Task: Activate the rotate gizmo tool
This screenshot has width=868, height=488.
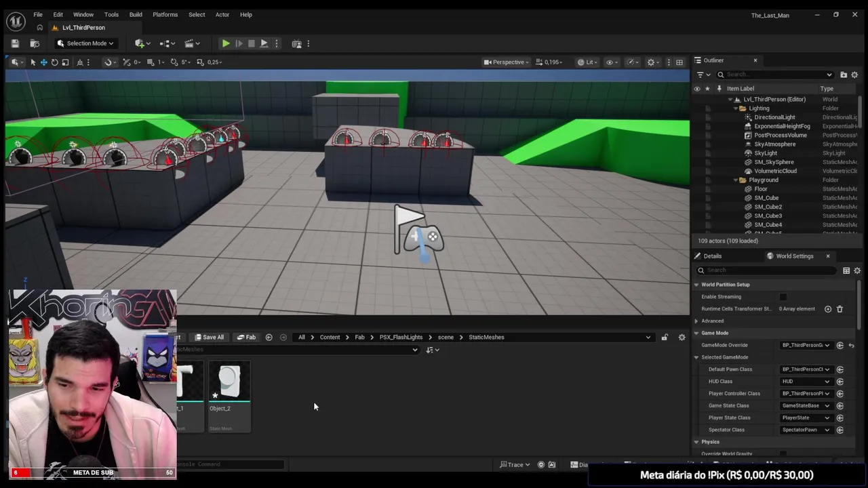Action: pos(54,62)
